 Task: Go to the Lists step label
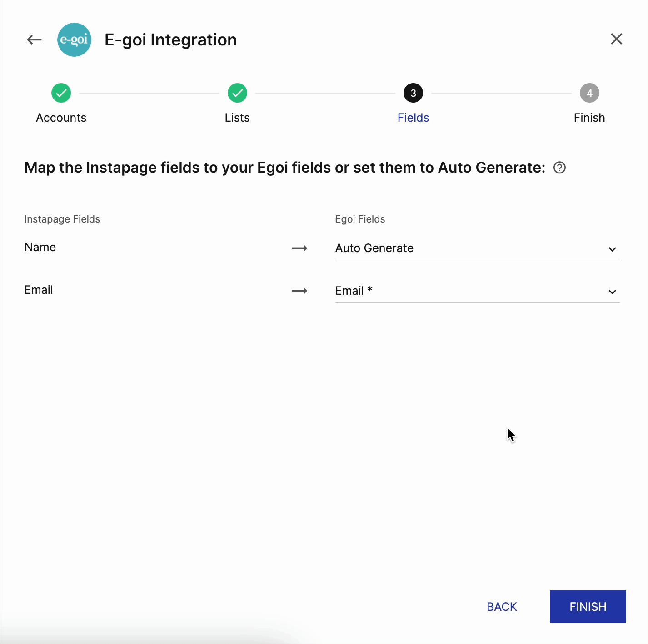point(237,118)
